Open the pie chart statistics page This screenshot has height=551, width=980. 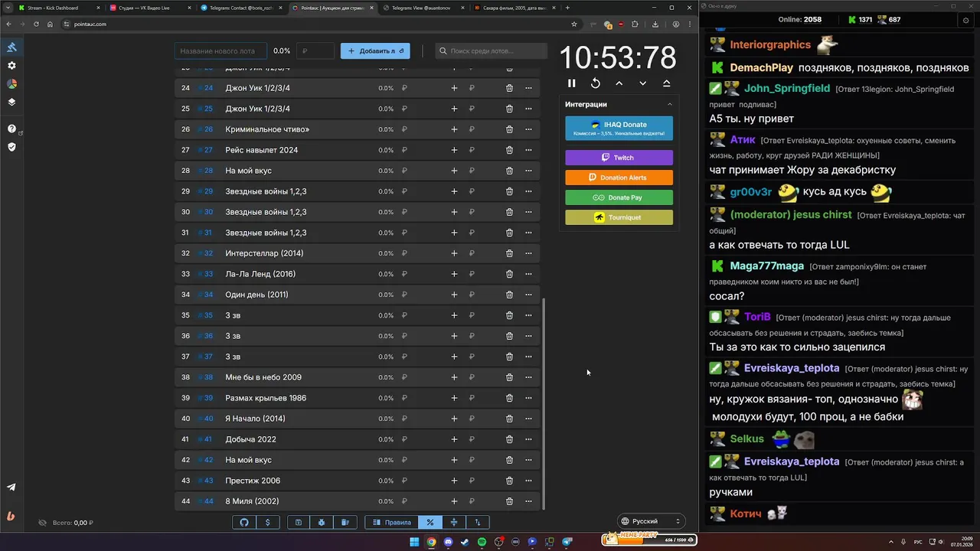tap(11, 83)
